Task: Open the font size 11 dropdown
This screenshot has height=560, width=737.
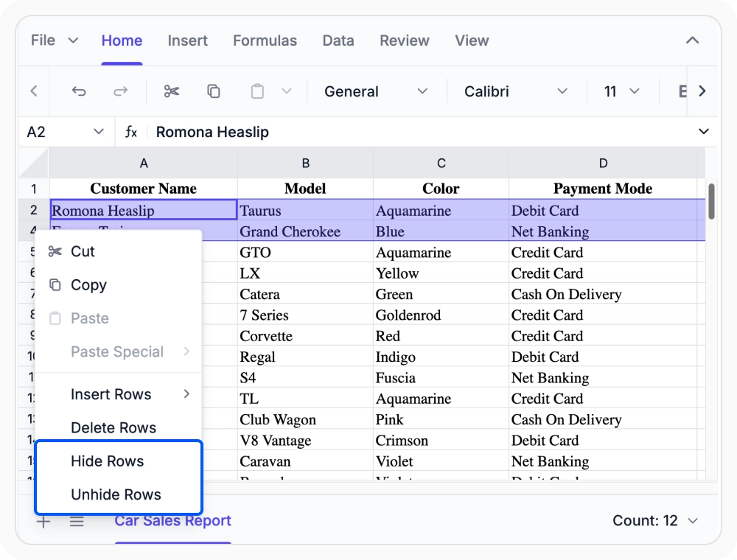Action: pos(621,91)
